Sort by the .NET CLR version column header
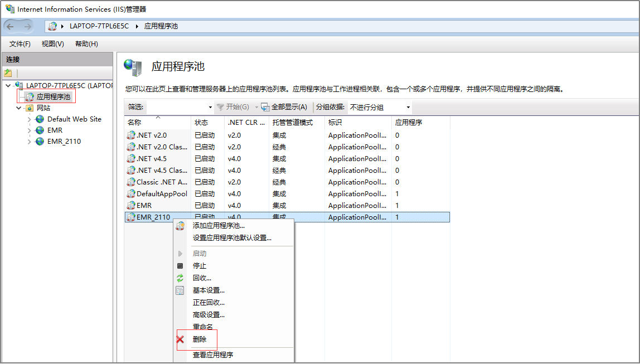Viewport: 640px width, 364px height. [246, 123]
